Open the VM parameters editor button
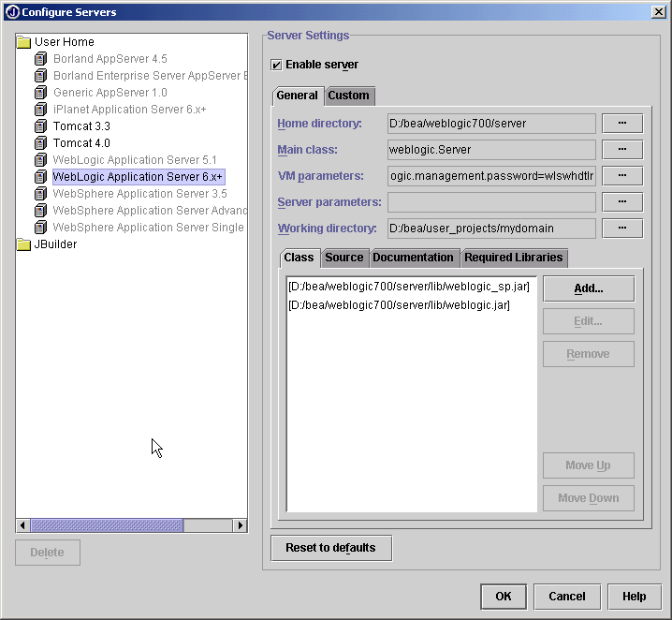The width and height of the screenshot is (672, 620). 622,176
